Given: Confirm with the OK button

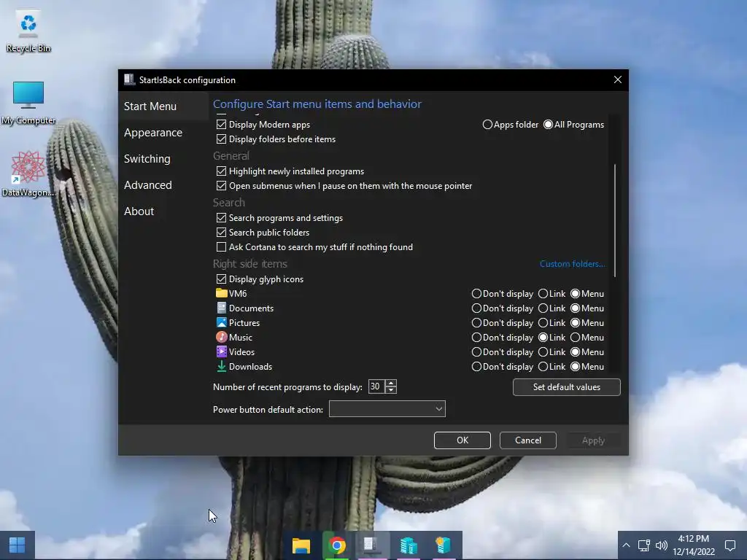Looking at the screenshot, I should click(x=462, y=440).
